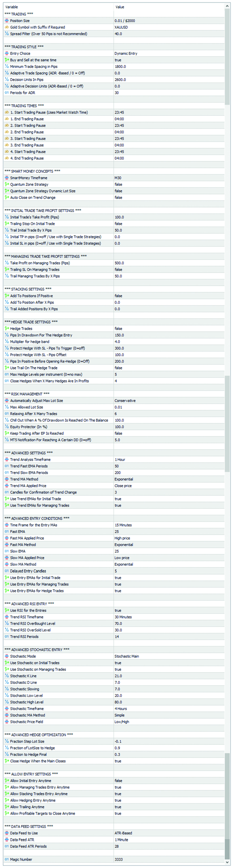Select the Multiplier for hedge band label
Screen dimensions: 233x868
[30, 342]
